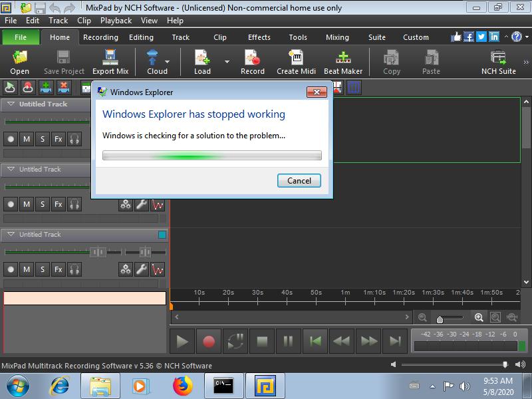Open a project with the Open icon
Viewport: 532px width, 399px height.
(20, 62)
